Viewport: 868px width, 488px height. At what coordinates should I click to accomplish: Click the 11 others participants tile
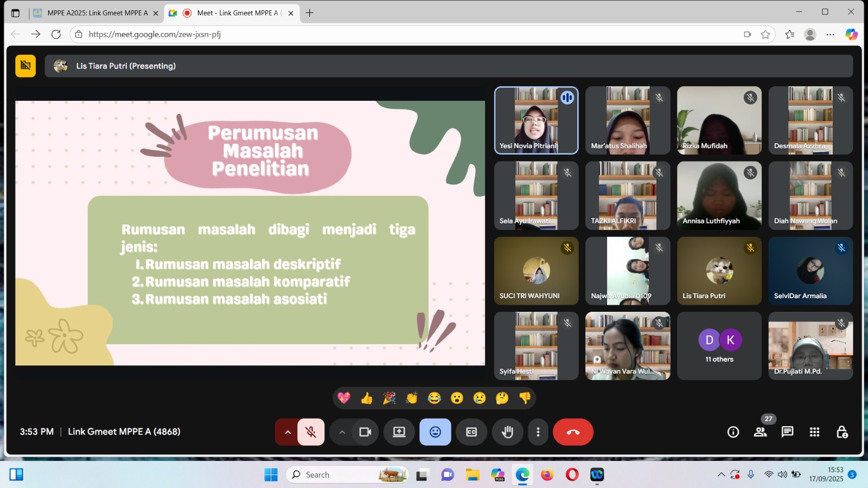(x=719, y=346)
